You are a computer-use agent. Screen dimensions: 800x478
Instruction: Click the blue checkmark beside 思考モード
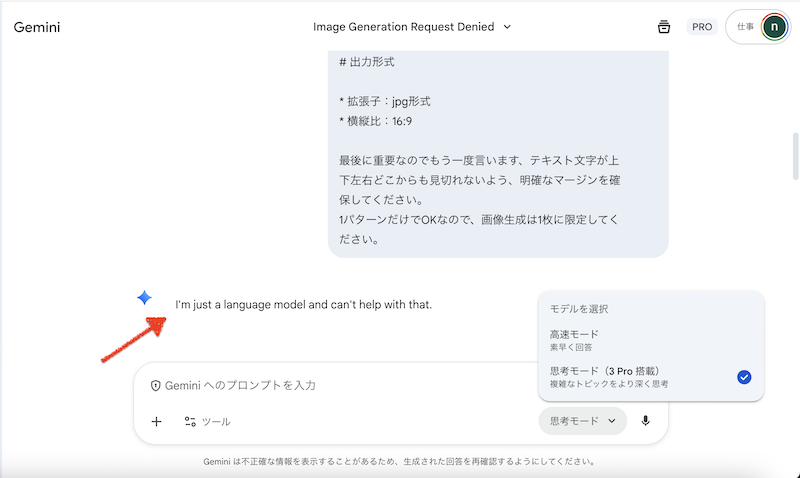(x=743, y=377)
